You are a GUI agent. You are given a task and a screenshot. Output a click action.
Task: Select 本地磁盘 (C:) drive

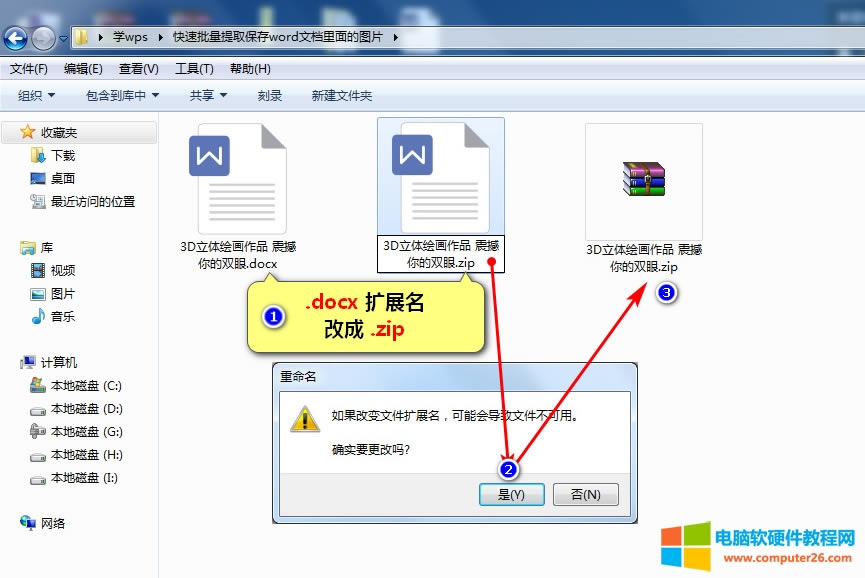click(85, 386)
